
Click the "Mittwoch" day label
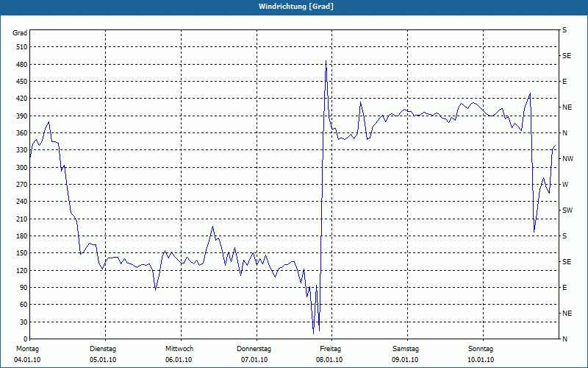tap(179, 349)
